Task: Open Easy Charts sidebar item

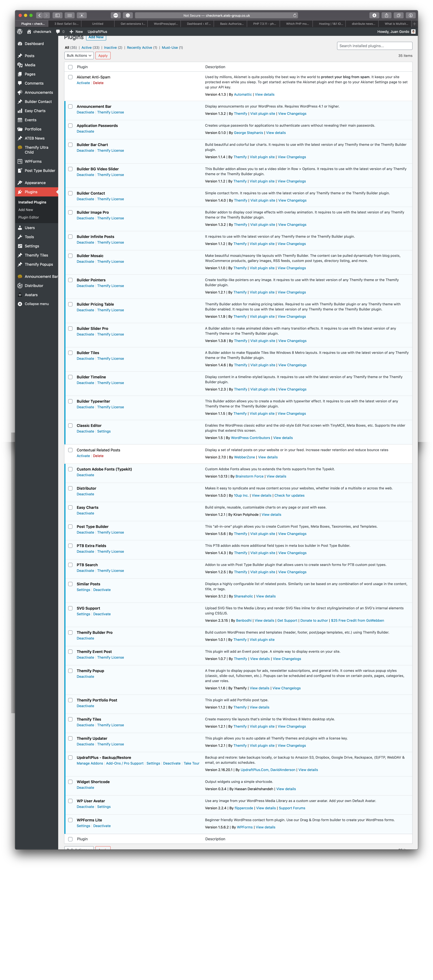Action: (35, 111)
